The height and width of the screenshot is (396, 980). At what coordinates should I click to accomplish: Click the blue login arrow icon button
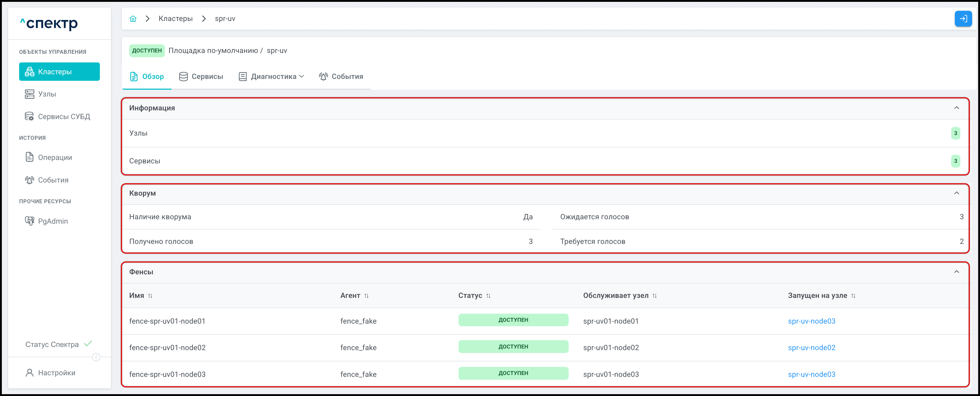click(x=963, y=19)
